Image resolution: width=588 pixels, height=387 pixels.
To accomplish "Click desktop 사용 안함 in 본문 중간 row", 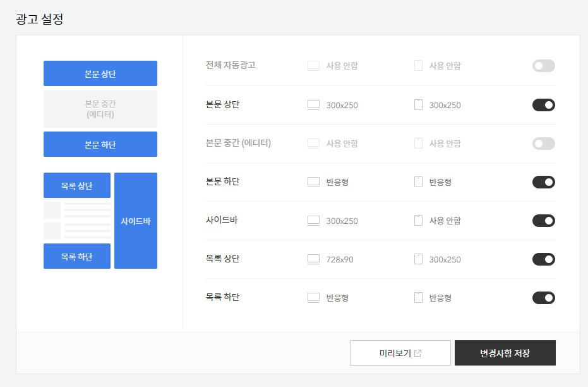I will pyautogui.click(x=342, y=144).
